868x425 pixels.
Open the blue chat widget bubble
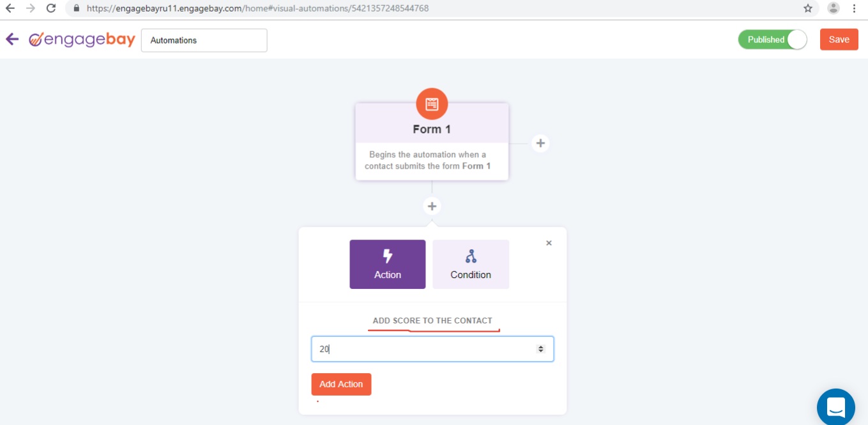click(835, 406)
